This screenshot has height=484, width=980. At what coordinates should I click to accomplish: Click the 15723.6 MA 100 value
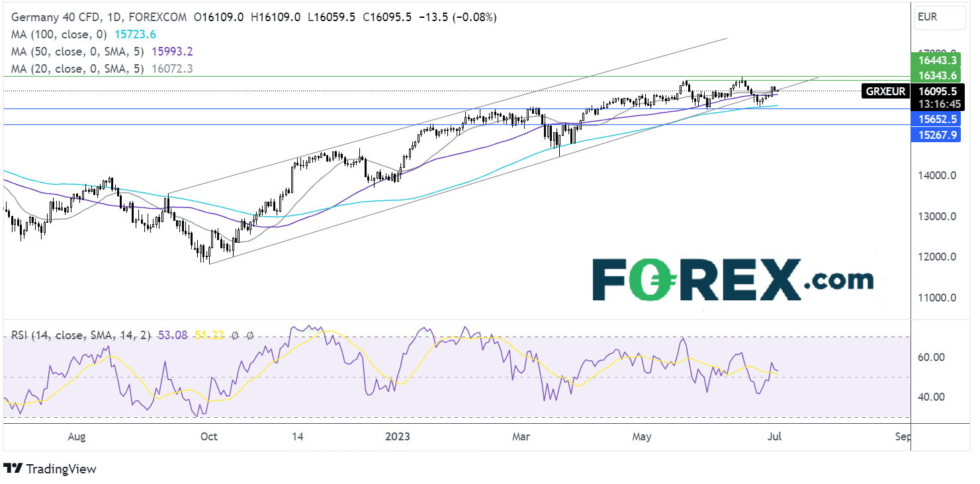point(137,34)
